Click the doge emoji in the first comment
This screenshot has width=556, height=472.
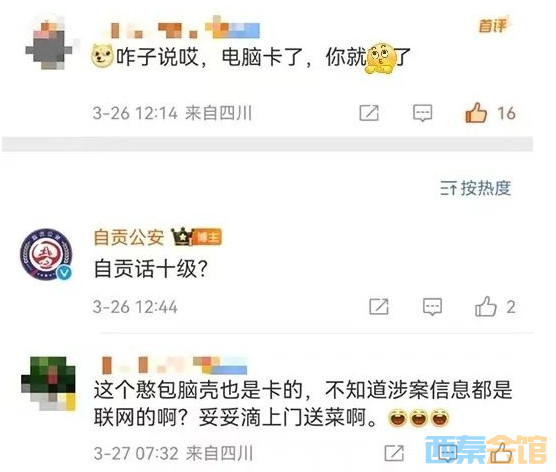(x=102, y=56)
